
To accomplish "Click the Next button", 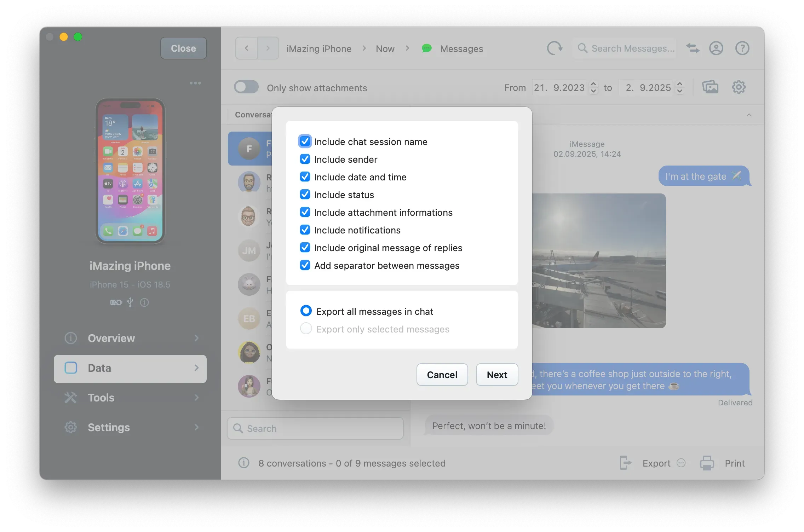I will 497,375.
